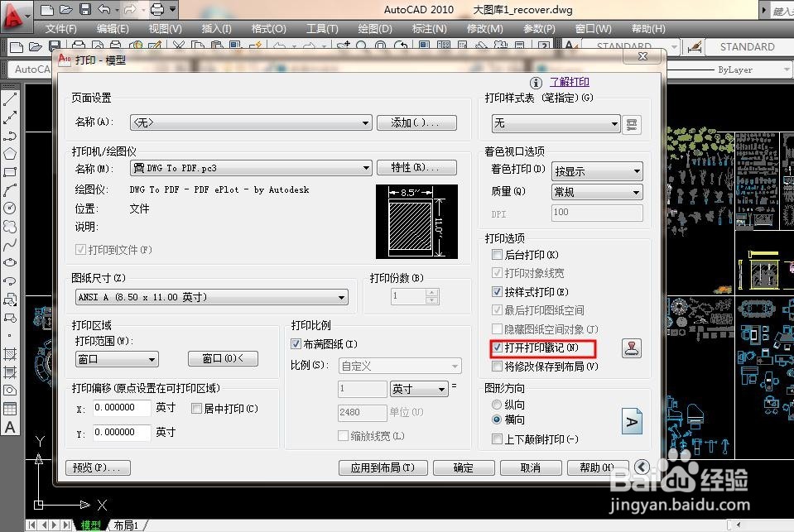The width and height of the screenshot is (794, 532).
Task: Open page setup 名称 dropdown
Action: coord(251,122)
